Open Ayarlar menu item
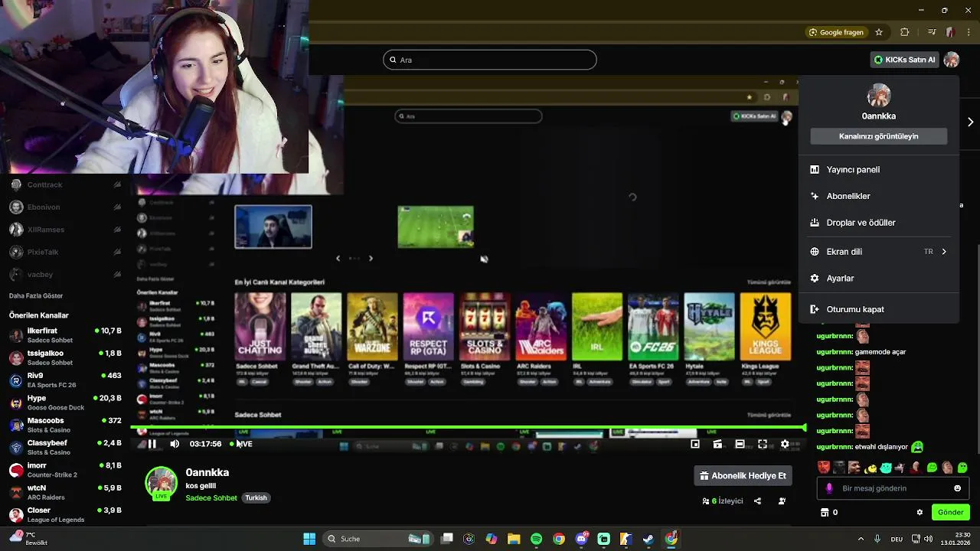The image size is (980, 551). coord(879,279)
